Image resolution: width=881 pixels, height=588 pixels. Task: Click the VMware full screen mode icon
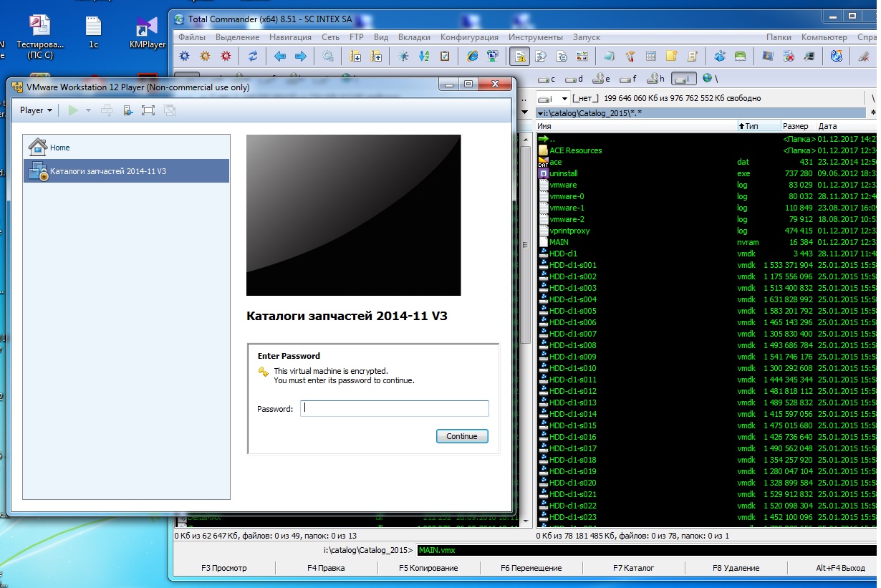pos(148,110)
